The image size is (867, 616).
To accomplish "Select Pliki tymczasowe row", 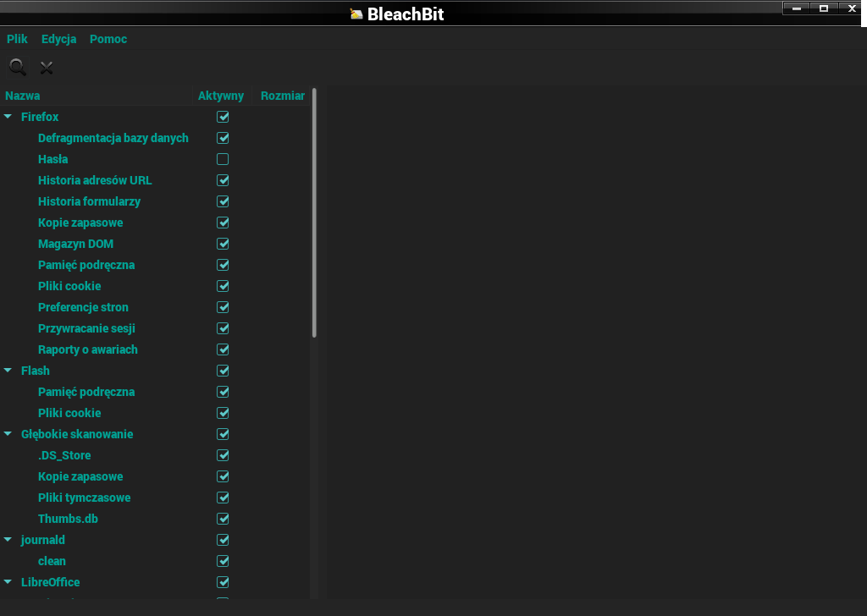I will click(155, 498).
